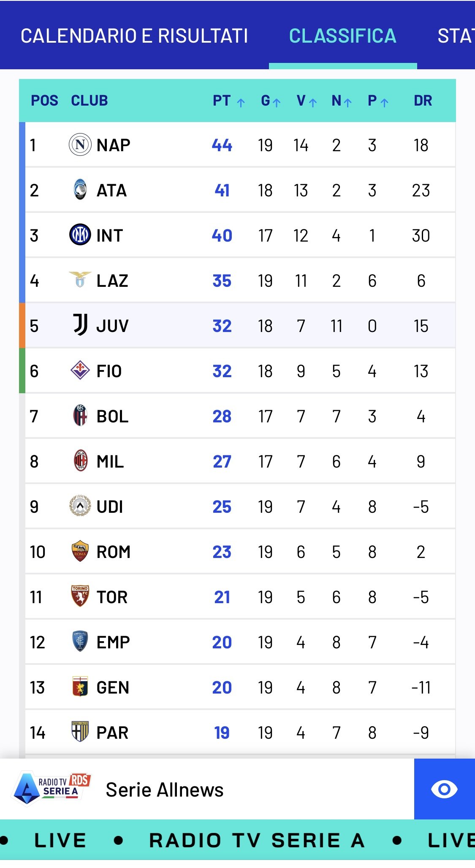Click the Parma crest icon
Image resolution: width=475 pixels, height=868 pixels.
pos(80,732)
